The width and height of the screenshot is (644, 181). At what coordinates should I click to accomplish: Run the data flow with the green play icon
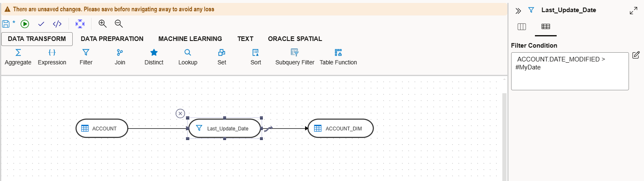25,24
